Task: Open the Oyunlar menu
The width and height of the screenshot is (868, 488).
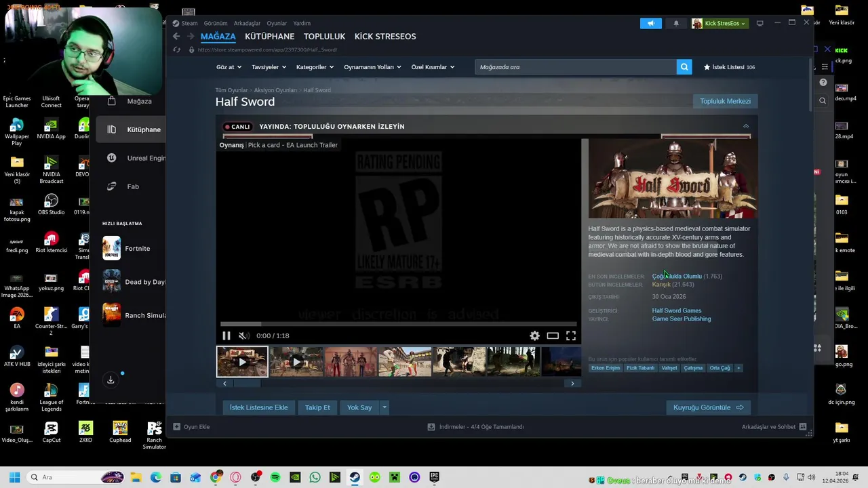Action: [277, 23]
